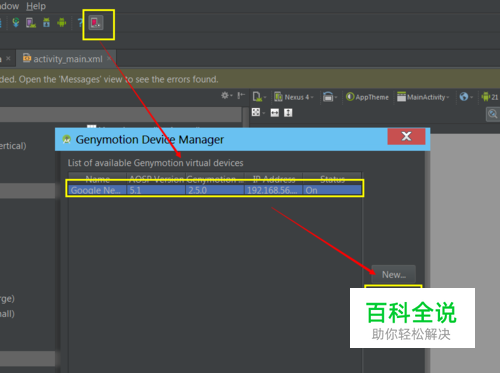Viewport: 500px width, 373px height.
Task: Click the Genymotion dialog title icon
Action: (67, 139)
